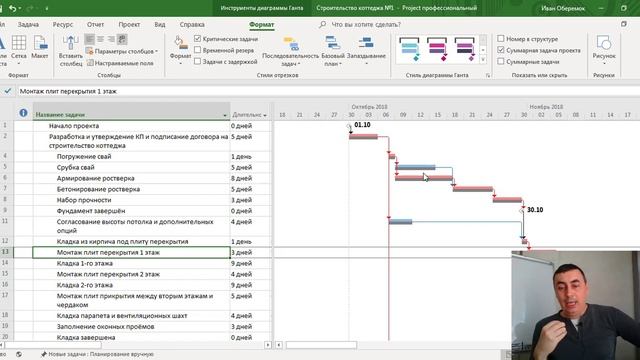Click the entry bar task name field
This screenshot has height=360, width=640.
pyautogui.click(x=327, y=91)
